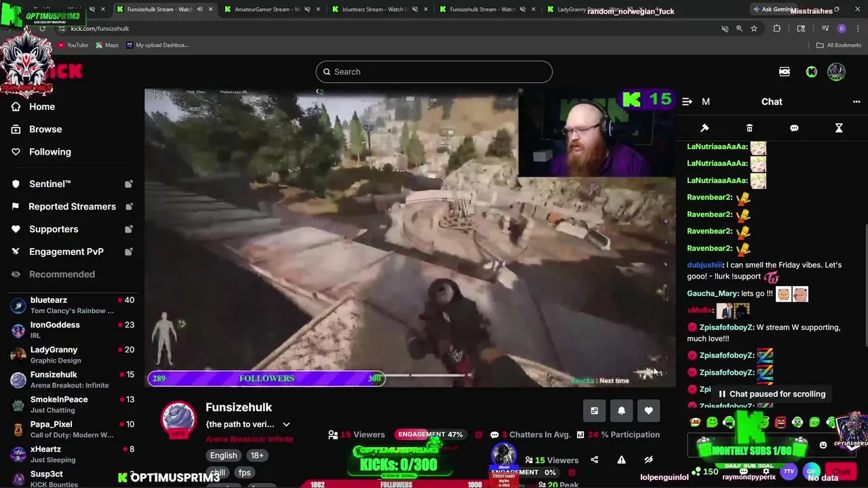
Task: Click the Arena Breakout: Infinite category link
Action: pos(250,439)
